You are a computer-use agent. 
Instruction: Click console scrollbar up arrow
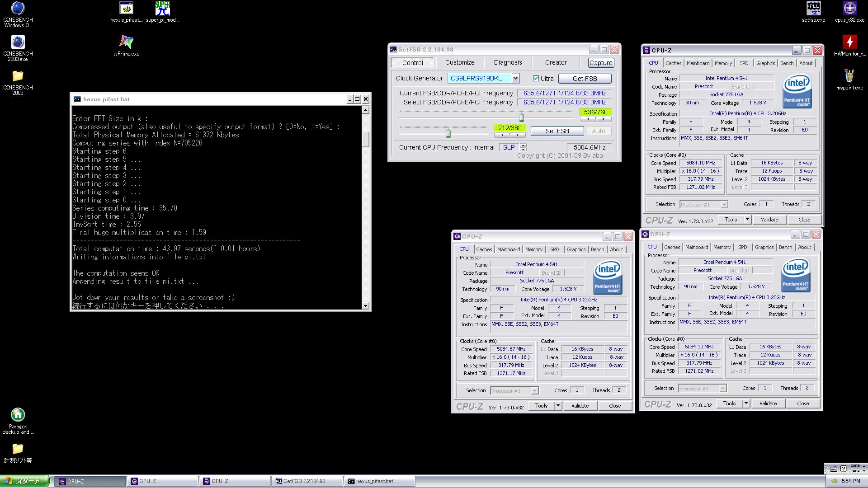pyautogui.click(x=365, y=110)
